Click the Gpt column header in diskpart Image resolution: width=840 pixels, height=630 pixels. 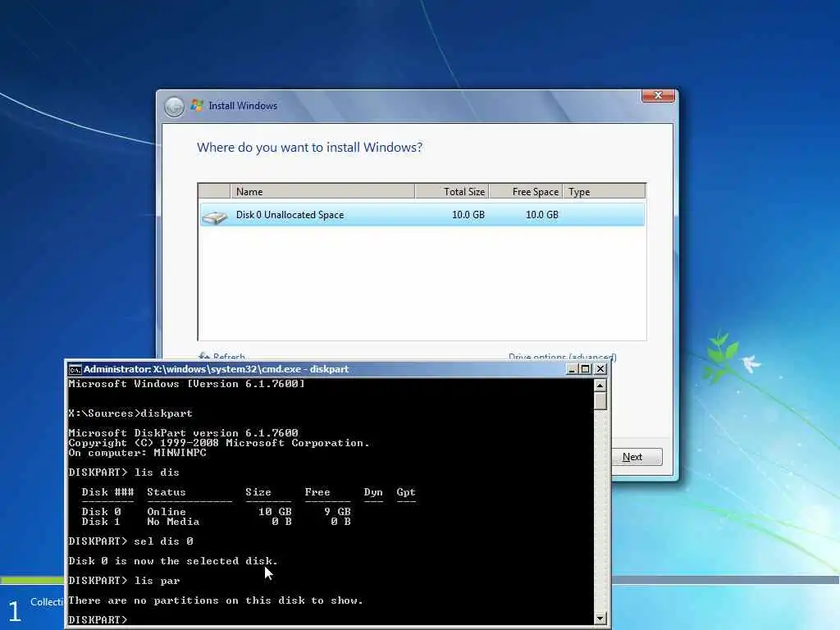[x=406, y=492]
